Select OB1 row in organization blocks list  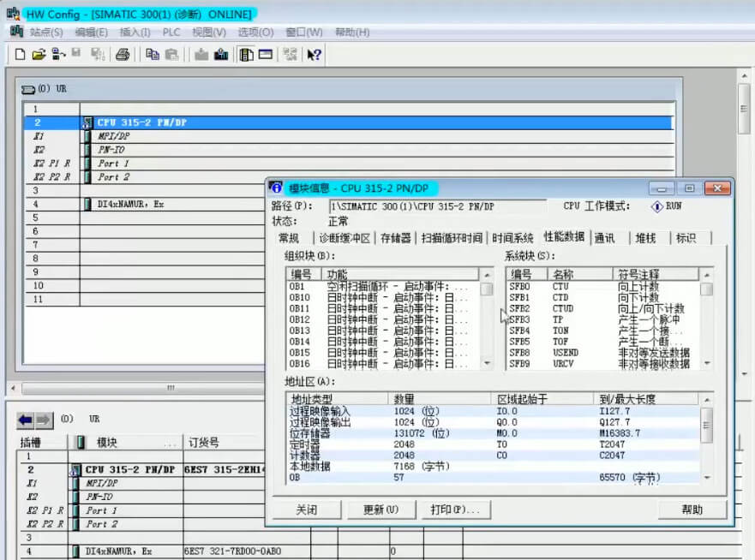[x=383, y=286]
